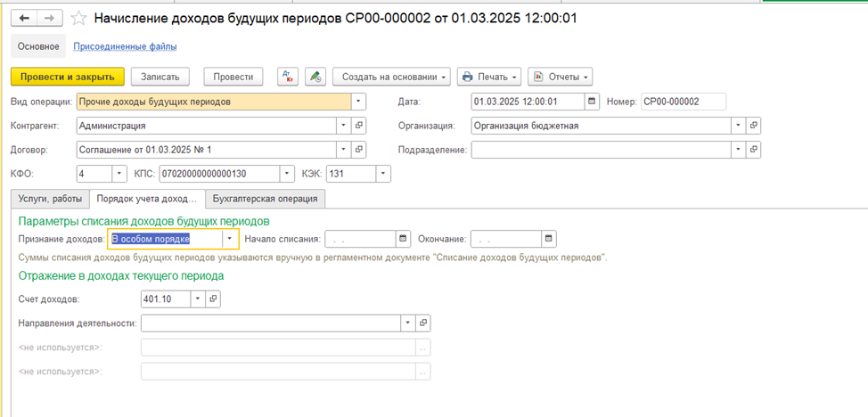
Task: Go back with the left arrow button
Action: click(24, 19)
